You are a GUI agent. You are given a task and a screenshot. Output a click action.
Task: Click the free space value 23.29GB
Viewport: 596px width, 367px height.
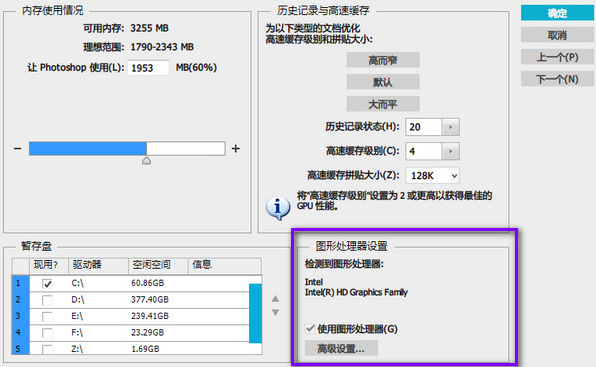click(x=147, y=333)
